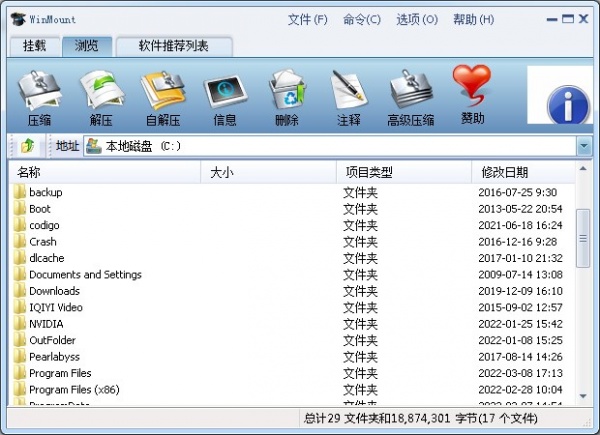Click the 注释 (Comment) pen icon
The width and height of the screenshot is (600, 435).
pos(348,98)
